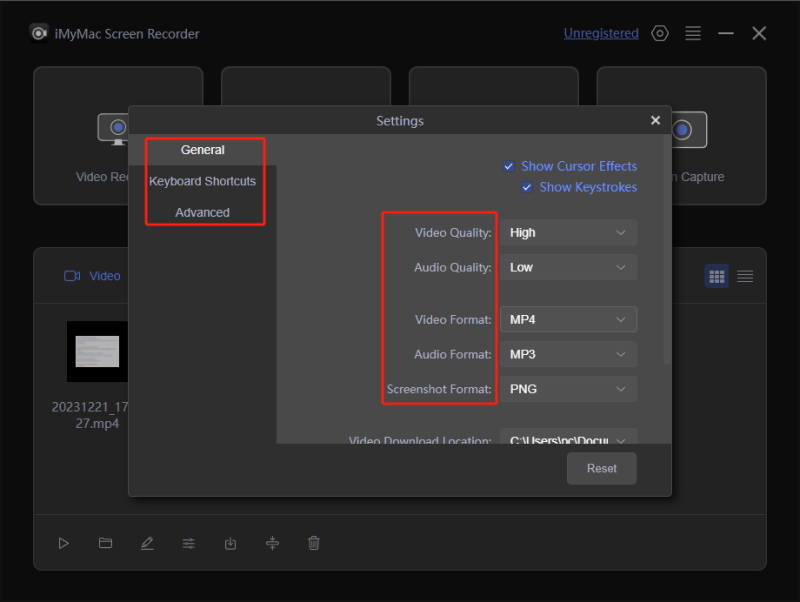The height and width of the screenshot is (602, 800).
Task: Click the trim split icon
Action: (x=272, y=543)
